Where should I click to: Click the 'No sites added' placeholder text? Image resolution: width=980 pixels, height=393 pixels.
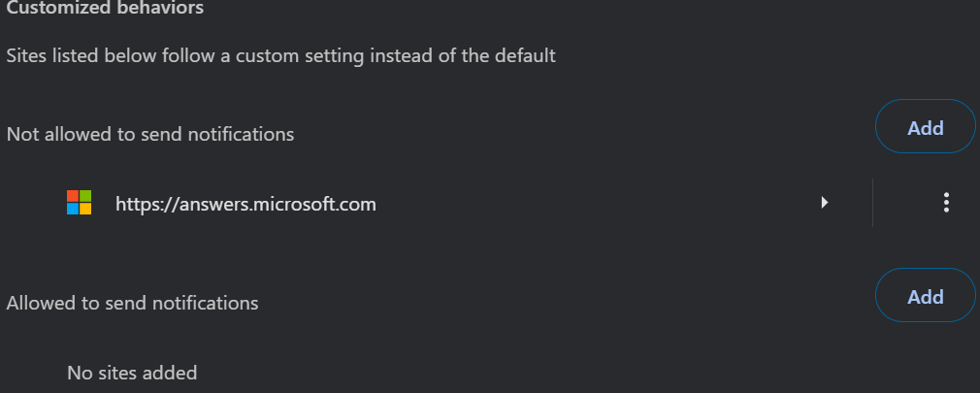click(132, 372)
